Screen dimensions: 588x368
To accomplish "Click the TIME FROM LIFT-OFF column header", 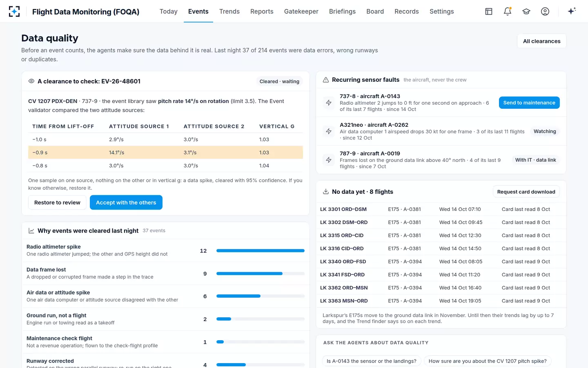I will (63, 126).
